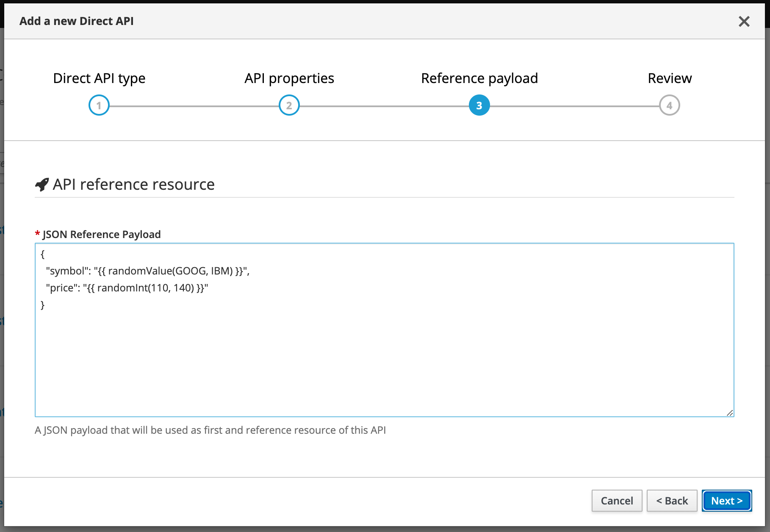This screenshot has width=770, height=532.
Task: Click the step 2 circle indicator
Action: pos(289,105)
